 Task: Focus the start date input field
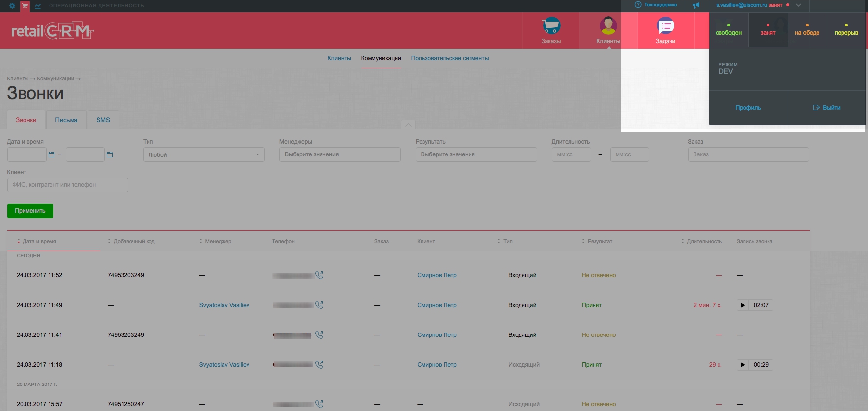click(27, 154)
